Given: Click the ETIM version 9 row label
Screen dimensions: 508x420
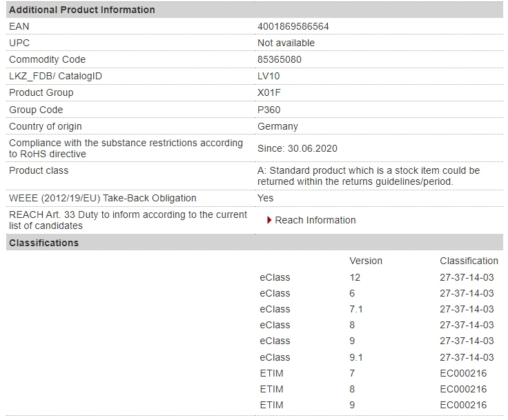Looking at the screenshot, I should [271, 405].
